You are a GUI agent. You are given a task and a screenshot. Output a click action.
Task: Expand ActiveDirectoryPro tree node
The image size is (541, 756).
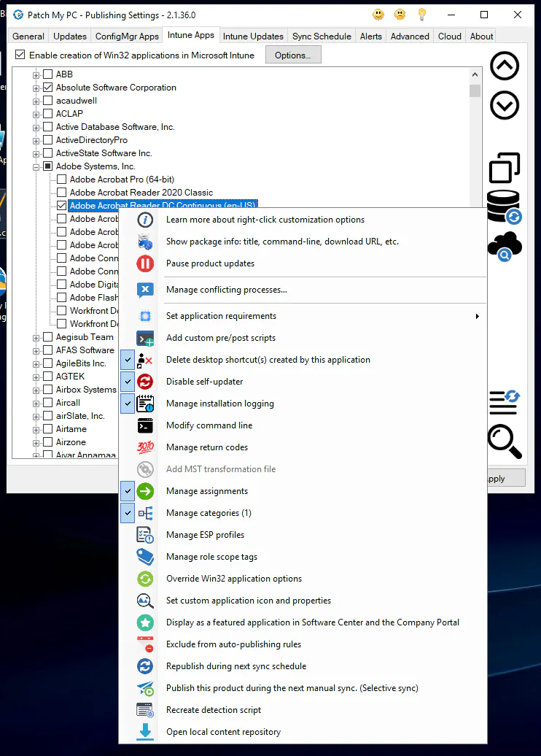coord(36,141)
